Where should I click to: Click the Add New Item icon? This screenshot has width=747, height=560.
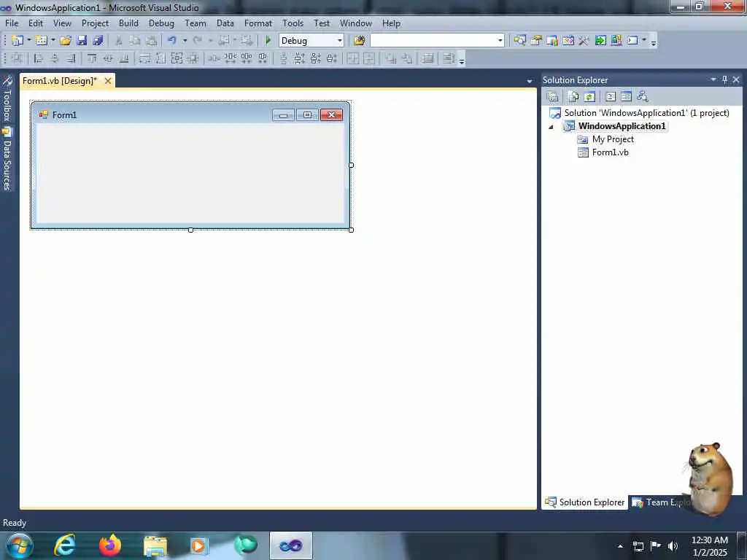(x=42, y=41)
